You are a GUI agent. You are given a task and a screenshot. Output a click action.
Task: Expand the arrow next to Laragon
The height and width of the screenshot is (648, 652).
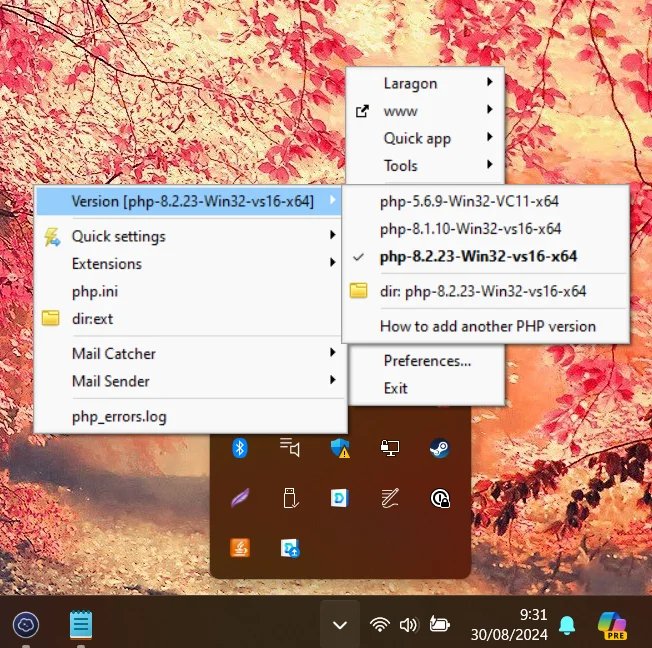pos(490,82)
